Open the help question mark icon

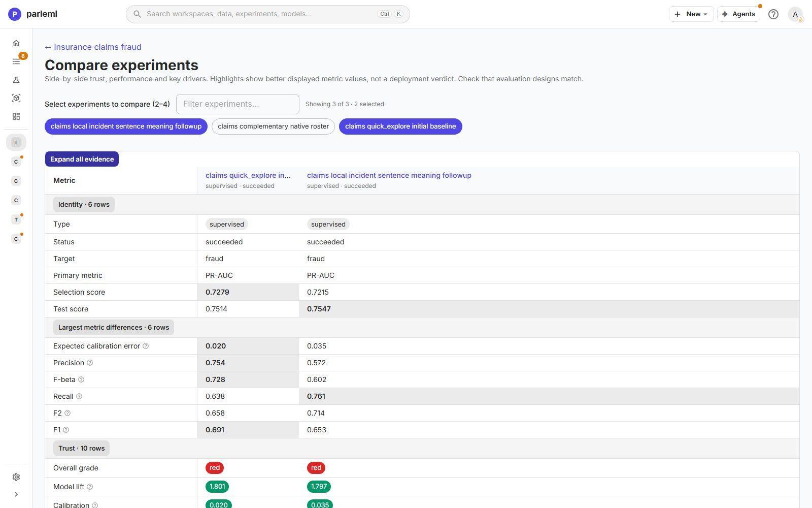[773, 14]
